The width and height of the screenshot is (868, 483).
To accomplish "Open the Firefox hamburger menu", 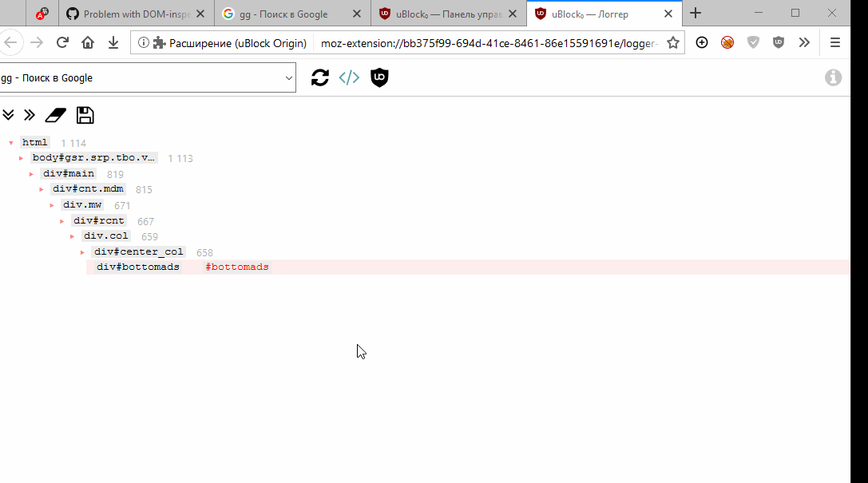I will tap(835, 42).
